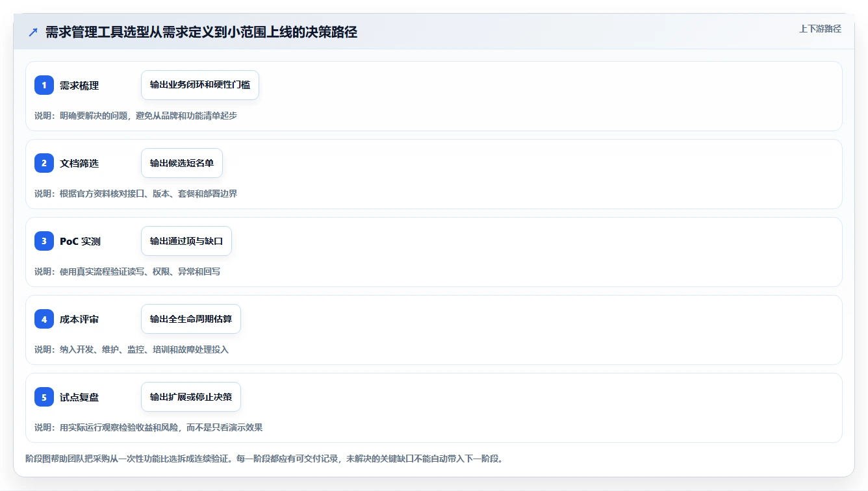Viewport: 868px width, 491px height.
Task: Click the 输出业务闭环和硬性门槛 chip
Action: (200, 85)
